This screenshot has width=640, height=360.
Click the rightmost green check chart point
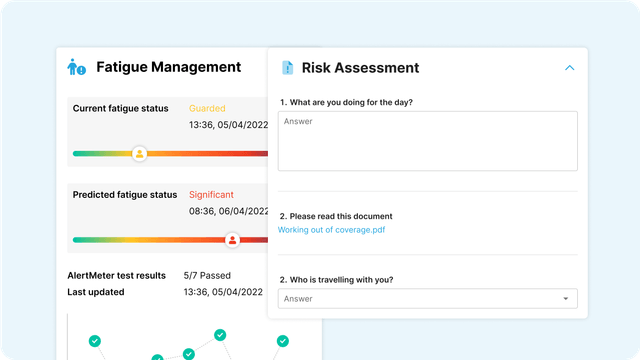coord(282,341)
